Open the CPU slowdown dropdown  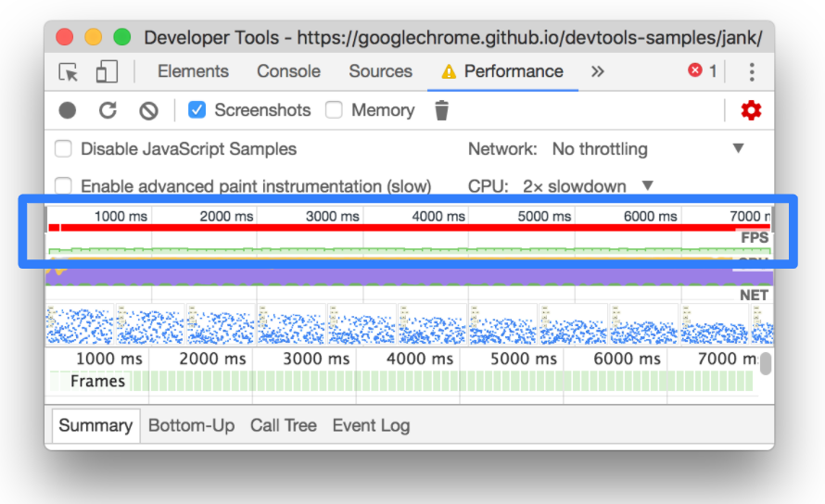588,185
